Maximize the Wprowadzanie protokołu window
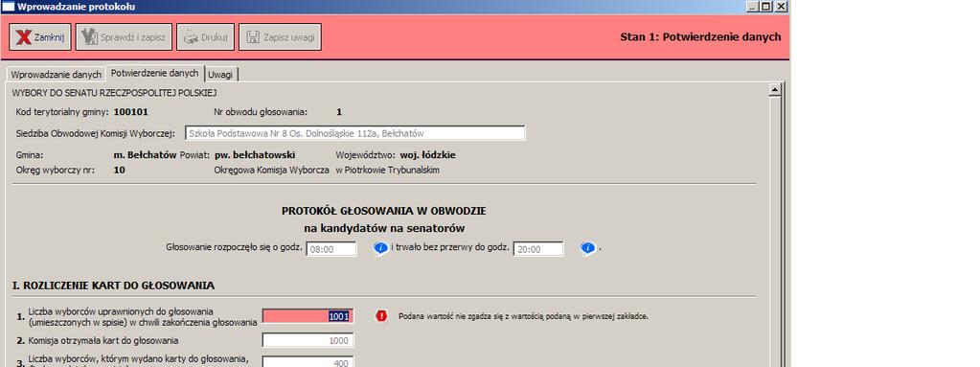This screenshot has width=980, height=367. pos(765,7)
